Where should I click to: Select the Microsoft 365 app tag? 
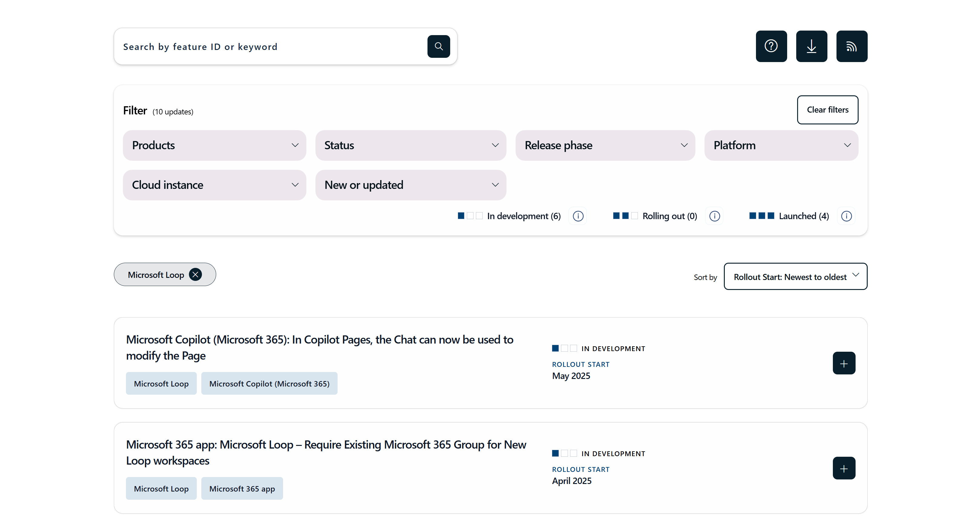(x=242, y=488)
